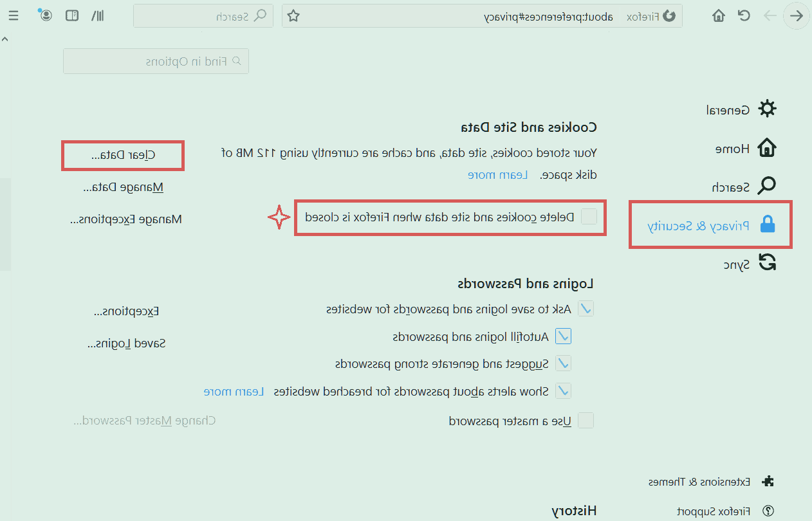812x521 pixels.
Task: Uncheck Autofill logins and passwords
Action: 563,336
